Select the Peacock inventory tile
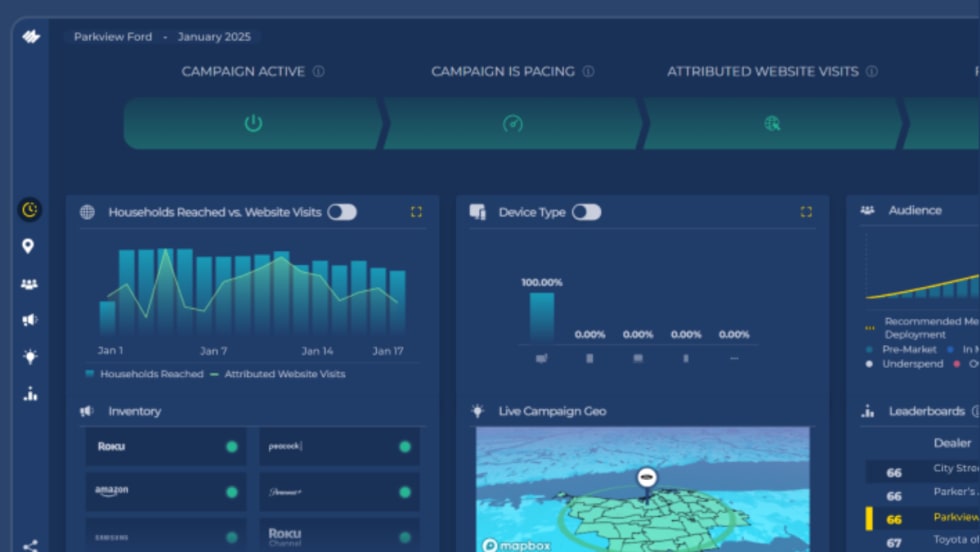 [339, 446]
